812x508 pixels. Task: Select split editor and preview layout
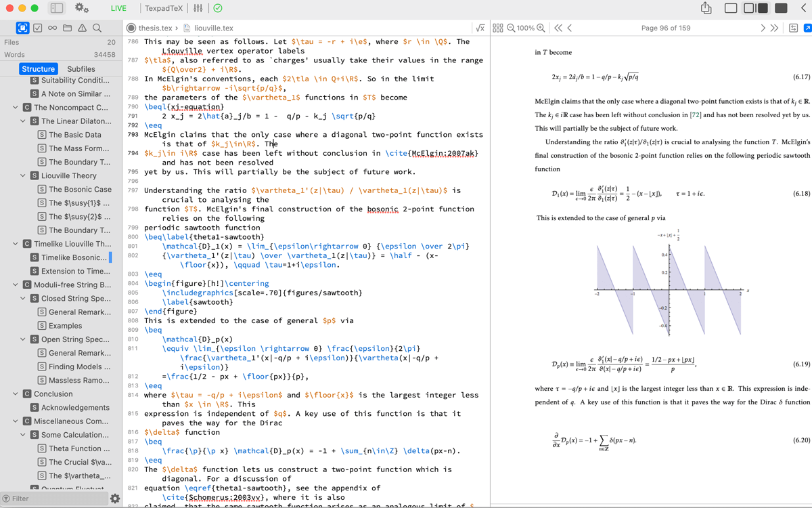(755, 8)
